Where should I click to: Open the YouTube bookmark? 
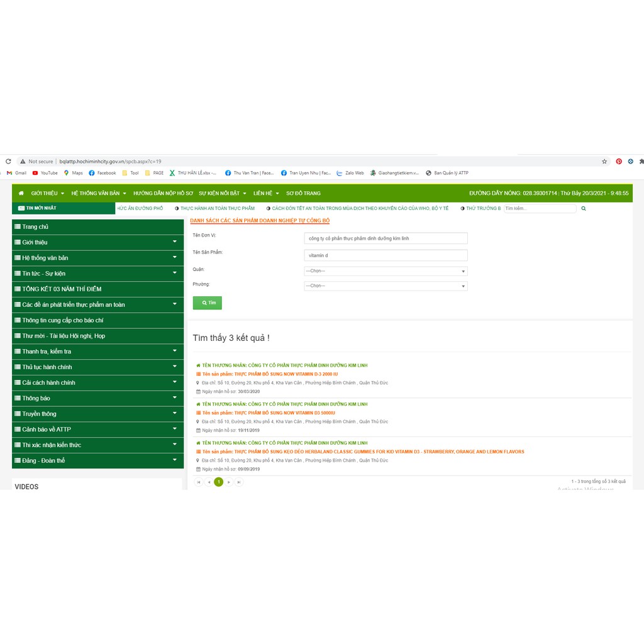(x=45, y=173)
